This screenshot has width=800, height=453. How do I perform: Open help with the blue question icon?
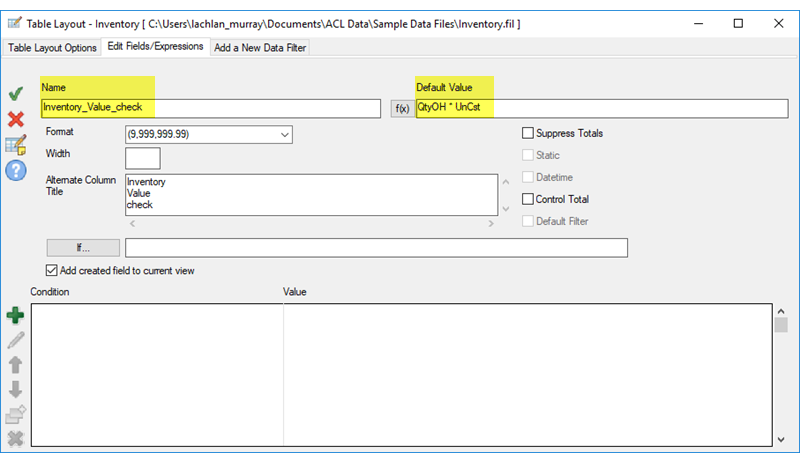click(x=16, y=170)
